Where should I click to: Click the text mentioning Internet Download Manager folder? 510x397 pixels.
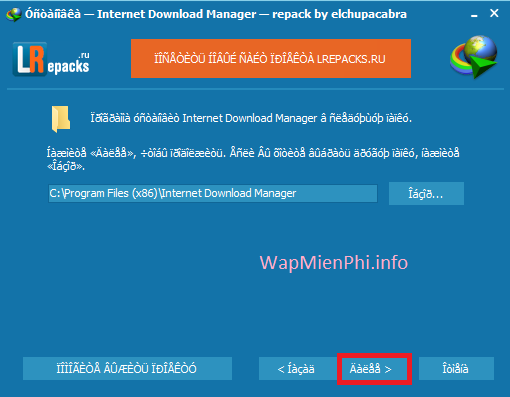click(x=251, y=118)
